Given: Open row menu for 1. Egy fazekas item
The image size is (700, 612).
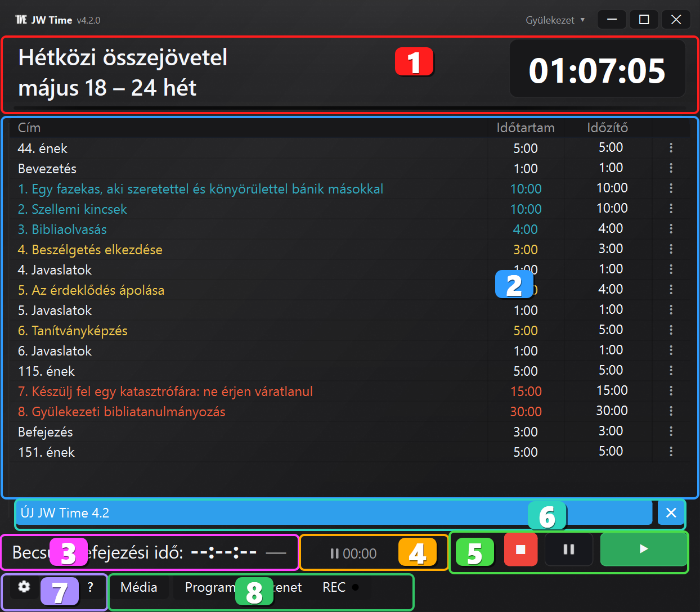Looking at the screenshot, I should pyautogui.click(x=671, y=188).
